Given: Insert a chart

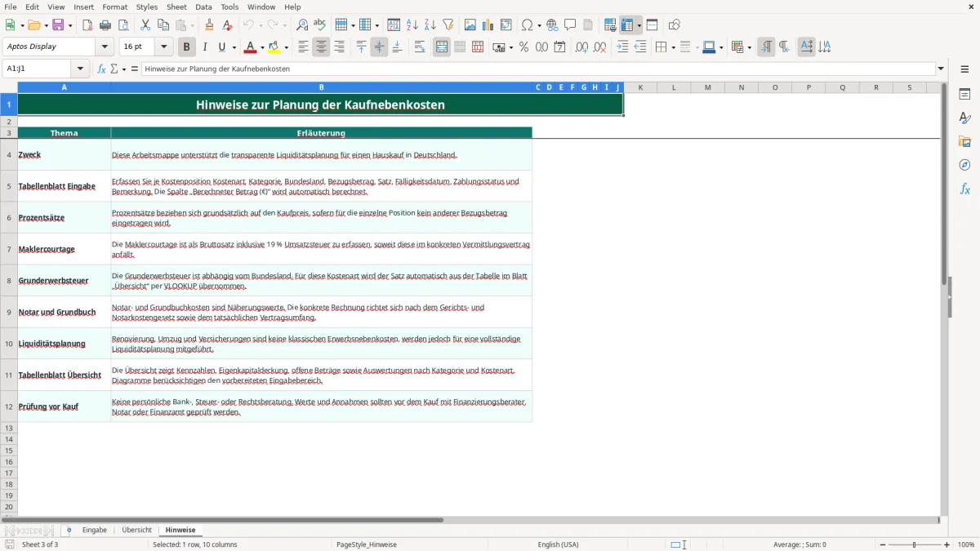Looking at the screenshot, I should pyautogui.click(x=488, y=25).
